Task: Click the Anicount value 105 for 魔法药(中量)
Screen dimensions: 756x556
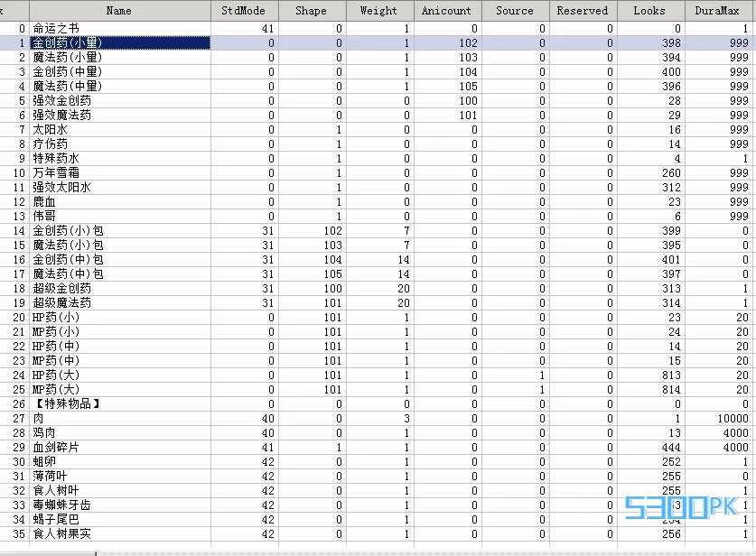Action: [468, 87]
